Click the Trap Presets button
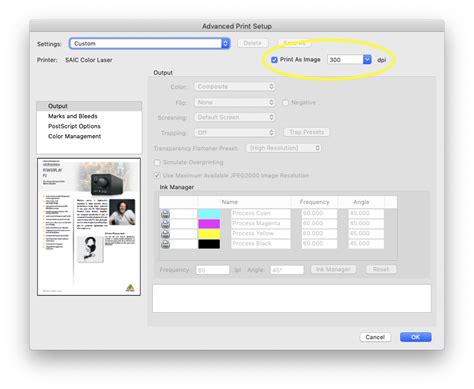This screenshot has width=474, height=389. click(306, 132)
